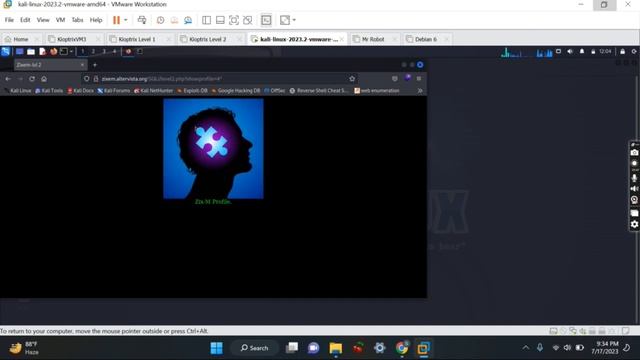Open the Kali Forums bookmark
This screenshot has width=640, height=360.
(114, 91)
